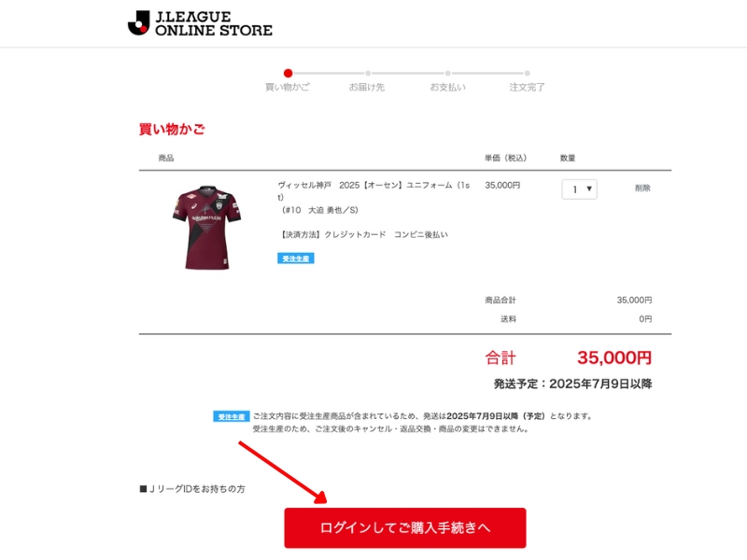
Task: Click the 受注生産 badge below the product
Action: pos(295,259)
